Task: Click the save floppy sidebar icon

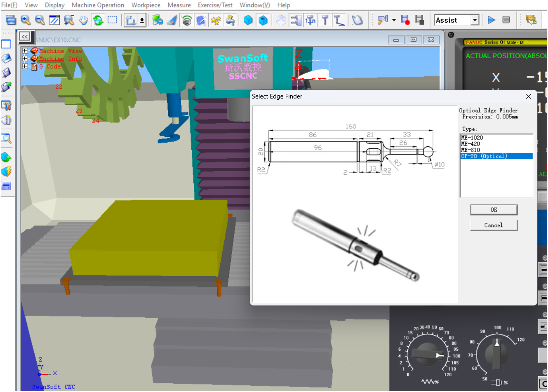Action: (6, 73)
